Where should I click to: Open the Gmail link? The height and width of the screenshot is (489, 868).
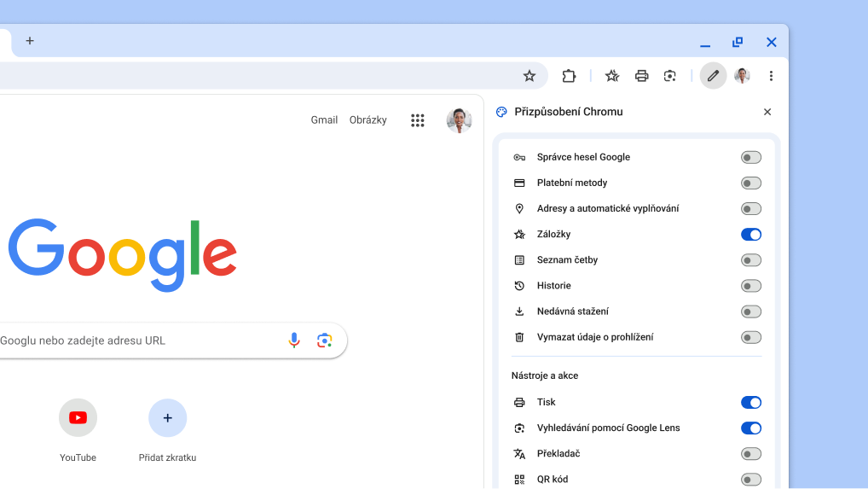(324, 120)
